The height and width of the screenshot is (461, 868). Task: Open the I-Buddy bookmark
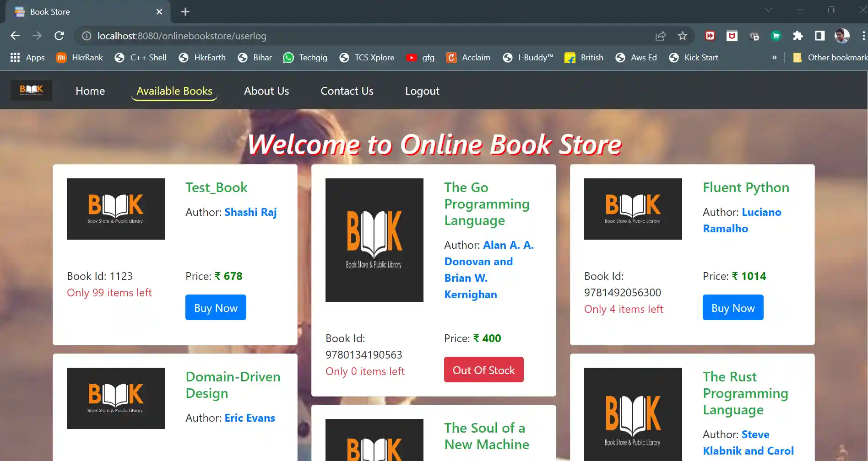pyautogui.click(x=528, y=58)
